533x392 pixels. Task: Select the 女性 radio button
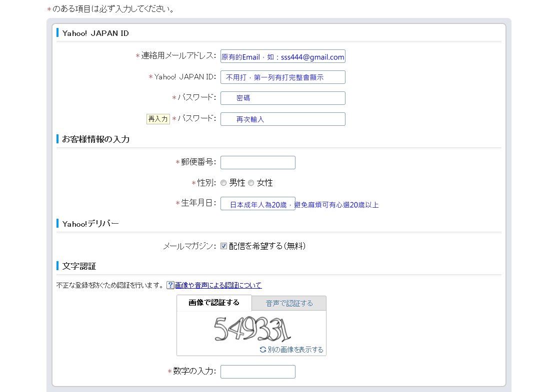tap(251, 183)
